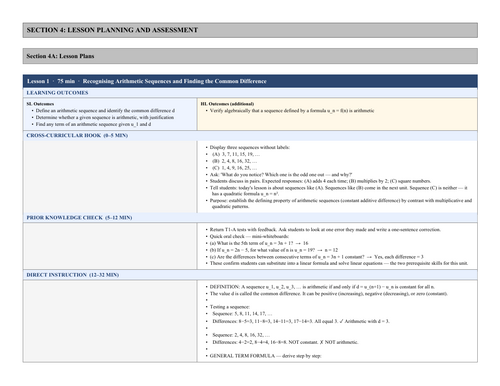Click 'The value d is called the common difference' bullet
This screenshot has height=386, width=500.
coord(328,294)
